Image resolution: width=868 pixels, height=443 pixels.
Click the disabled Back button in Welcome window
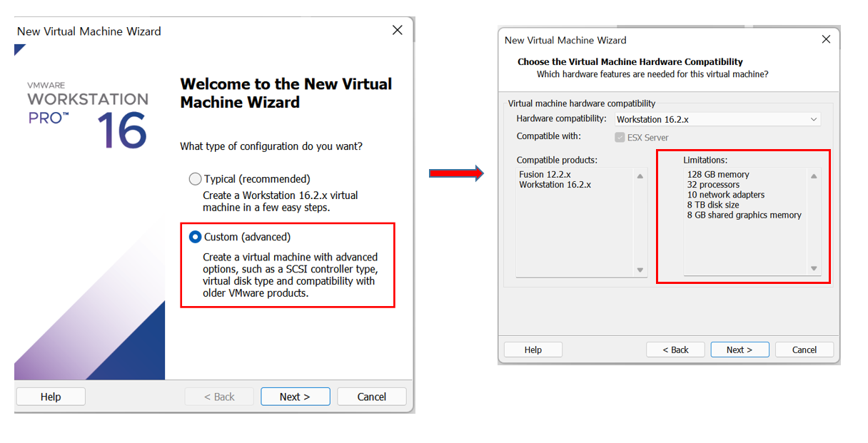coord(219,397)
